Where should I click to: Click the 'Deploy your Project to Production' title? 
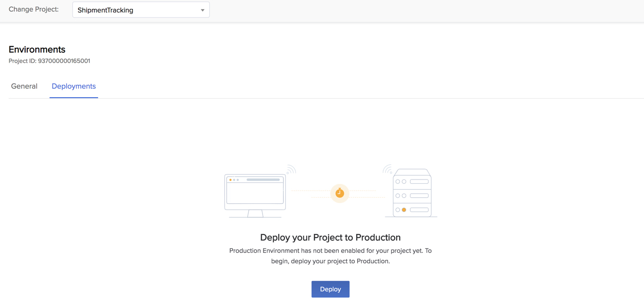click(330, 237)
